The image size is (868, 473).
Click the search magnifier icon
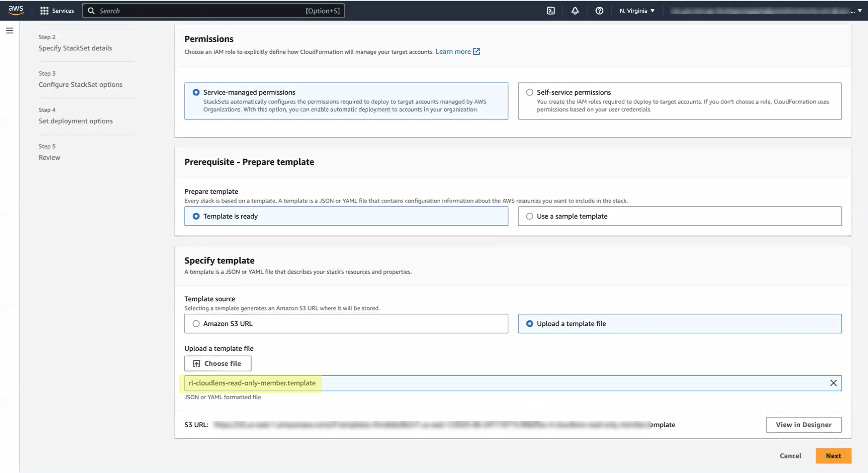coord(91,11)
